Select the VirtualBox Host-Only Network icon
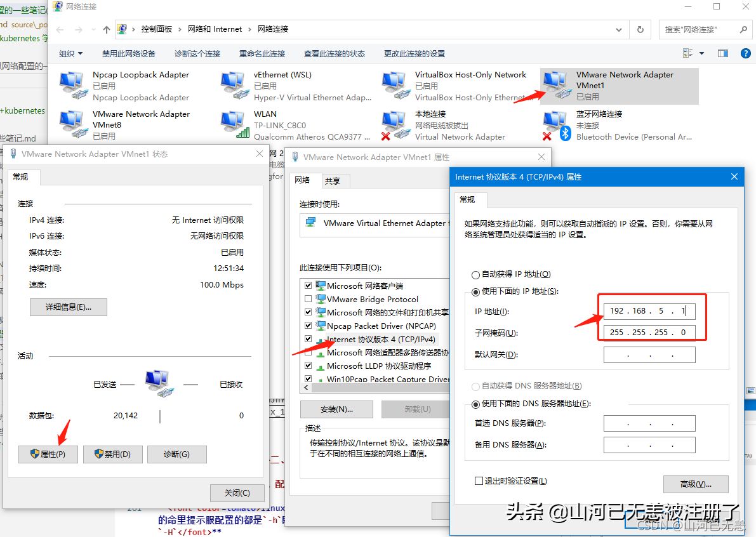 (396, 85)
